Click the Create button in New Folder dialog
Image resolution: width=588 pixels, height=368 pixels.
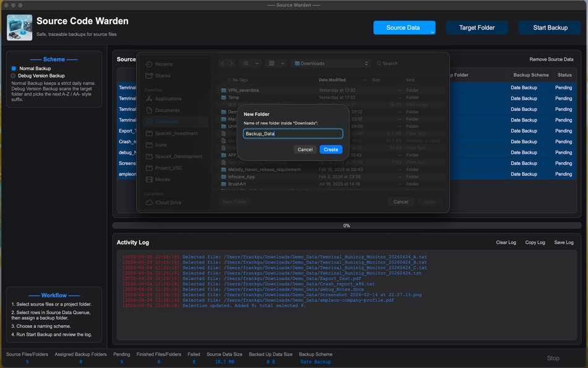tap(331, 149)
